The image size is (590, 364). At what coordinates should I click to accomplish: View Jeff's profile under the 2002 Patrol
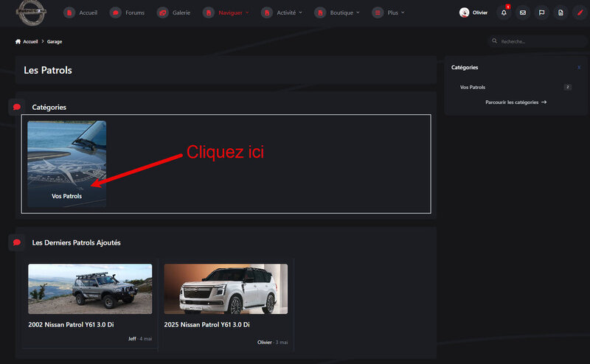[x=132, y=339]
